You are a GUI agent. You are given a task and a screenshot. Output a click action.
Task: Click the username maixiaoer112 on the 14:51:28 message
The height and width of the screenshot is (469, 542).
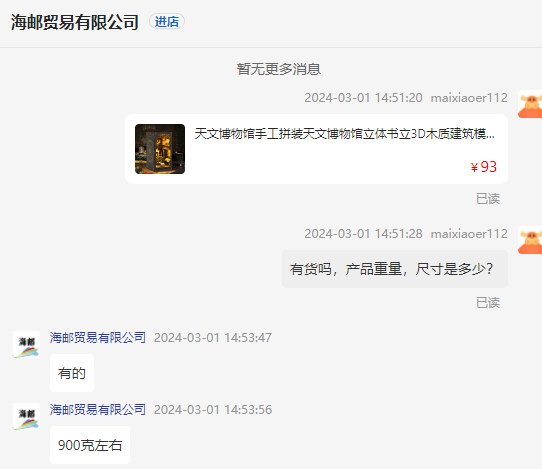469,234
